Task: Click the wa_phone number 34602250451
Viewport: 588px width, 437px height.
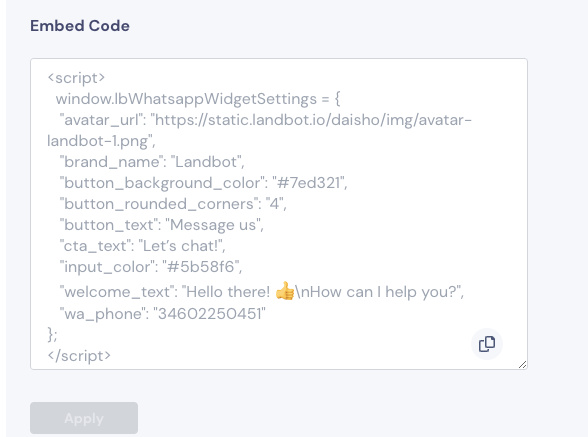Action: click(x=210, y=314)
